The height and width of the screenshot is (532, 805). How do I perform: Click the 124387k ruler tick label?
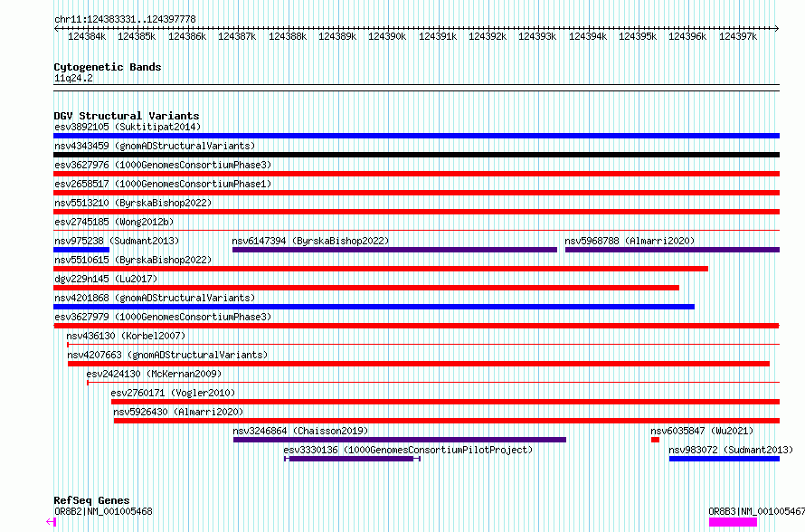(237, 36)
